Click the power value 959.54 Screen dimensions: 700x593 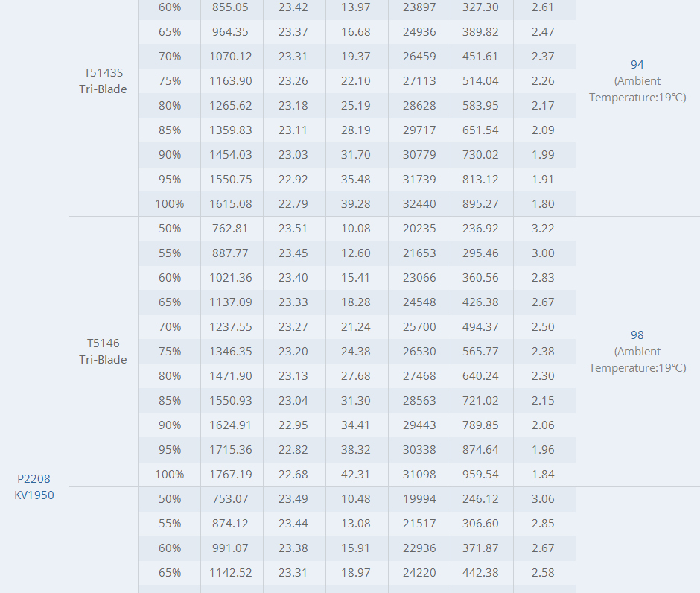tap(480, 475)
